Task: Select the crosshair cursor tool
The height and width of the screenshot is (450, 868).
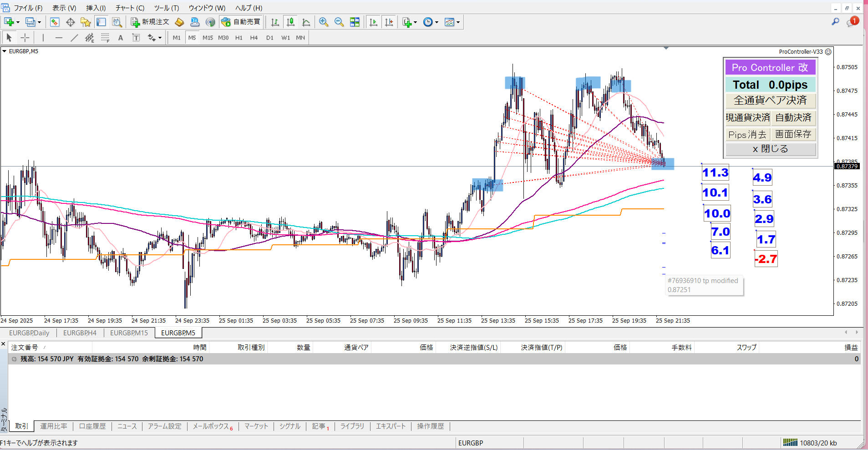Action: coord(25,38)
